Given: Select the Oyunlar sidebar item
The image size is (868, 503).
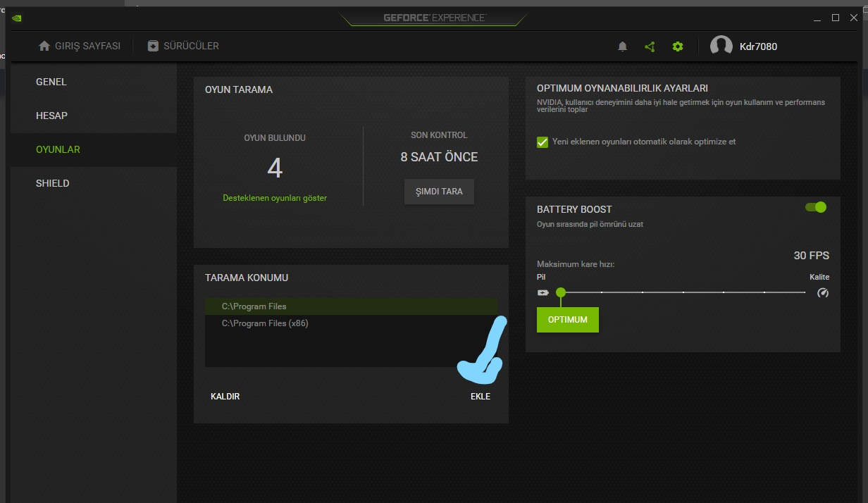Looking at the screenshot, I should click(94, 149).
